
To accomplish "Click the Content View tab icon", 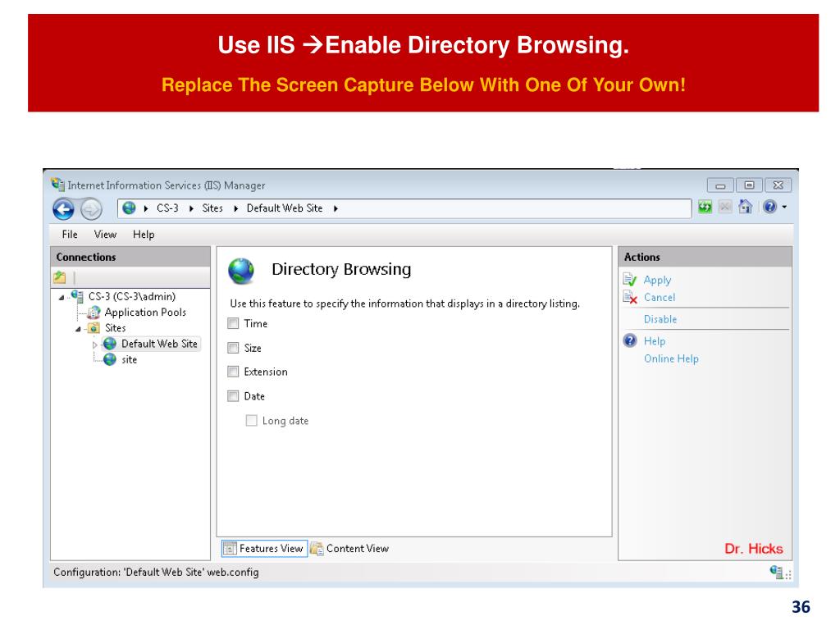I will click(317, 549).
